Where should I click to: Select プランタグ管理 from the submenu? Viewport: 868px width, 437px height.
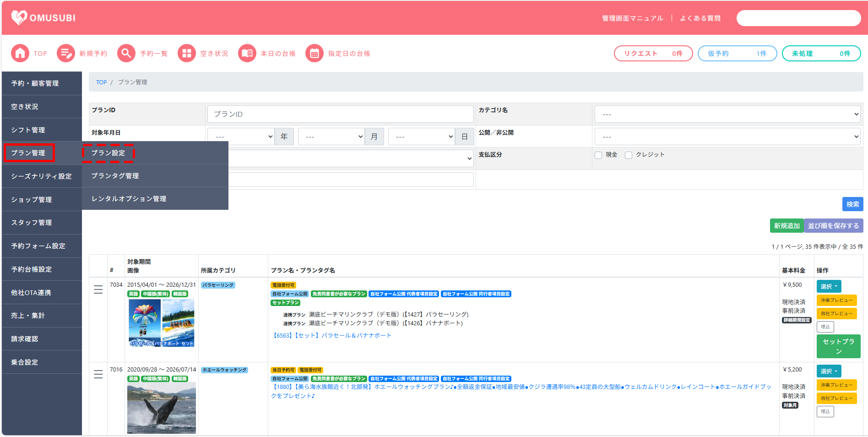point(115,176)
